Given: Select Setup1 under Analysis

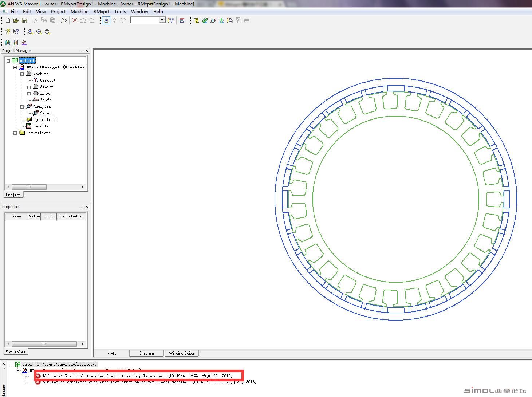Looking at the screenshot, I should tap(47, 113).
